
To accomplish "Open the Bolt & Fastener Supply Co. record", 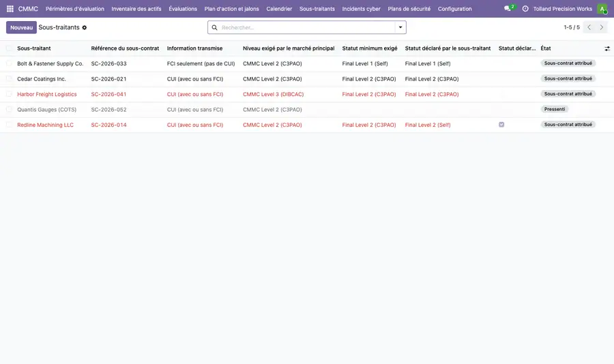I will [x=50, y=63].
